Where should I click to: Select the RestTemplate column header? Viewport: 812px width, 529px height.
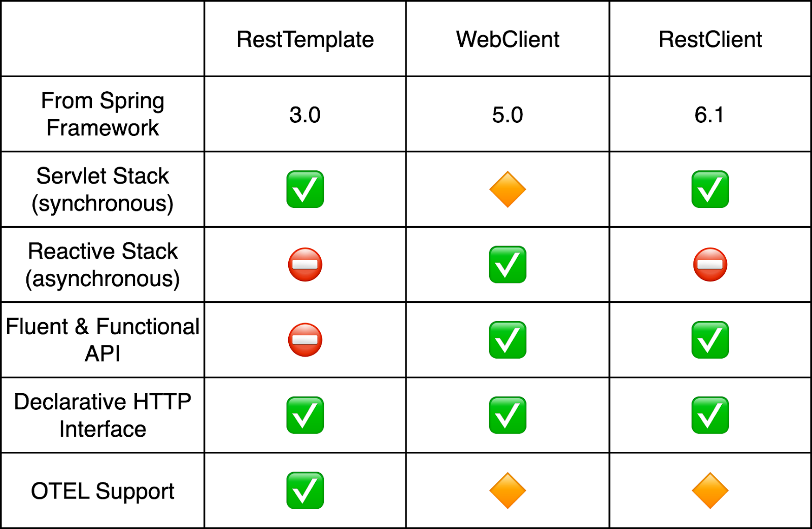tap(305, 39)
